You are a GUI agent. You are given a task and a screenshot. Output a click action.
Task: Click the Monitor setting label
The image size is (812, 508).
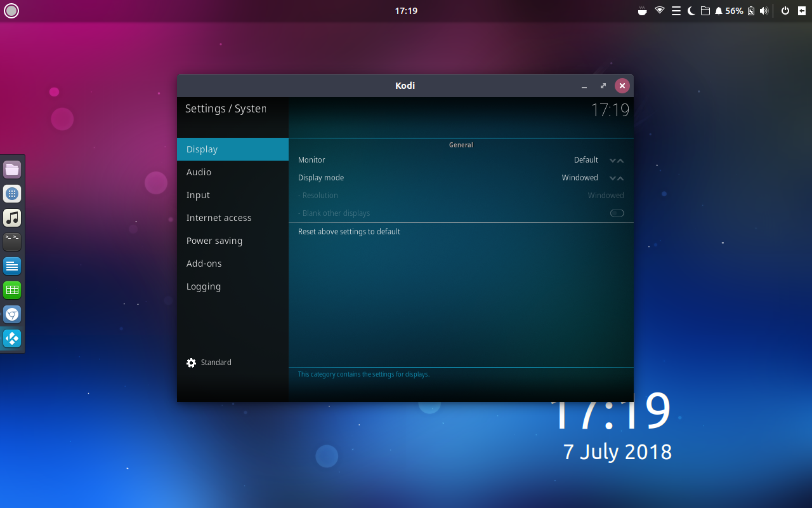click(x=311, y=160)
